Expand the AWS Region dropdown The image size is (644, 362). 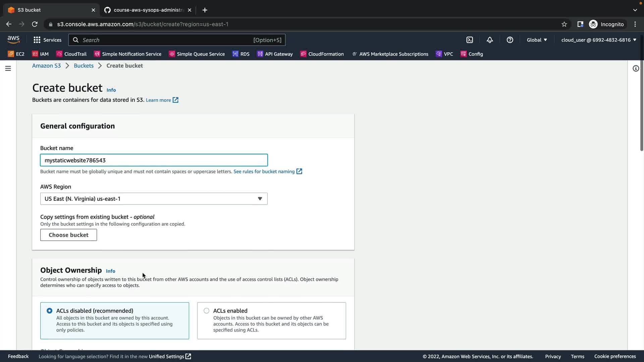pos(154,199)
